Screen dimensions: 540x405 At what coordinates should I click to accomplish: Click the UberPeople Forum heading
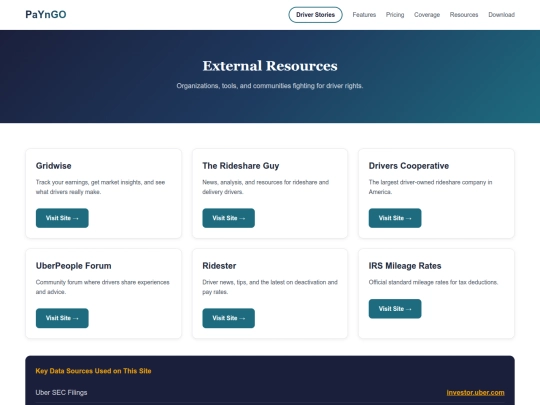[x=73, y=266]
